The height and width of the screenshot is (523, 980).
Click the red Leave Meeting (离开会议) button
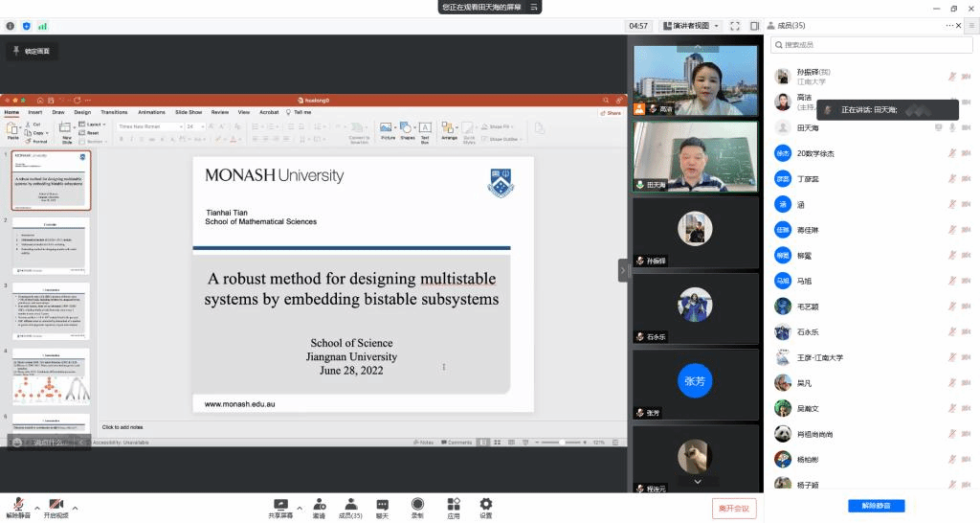tap(734, 508)
